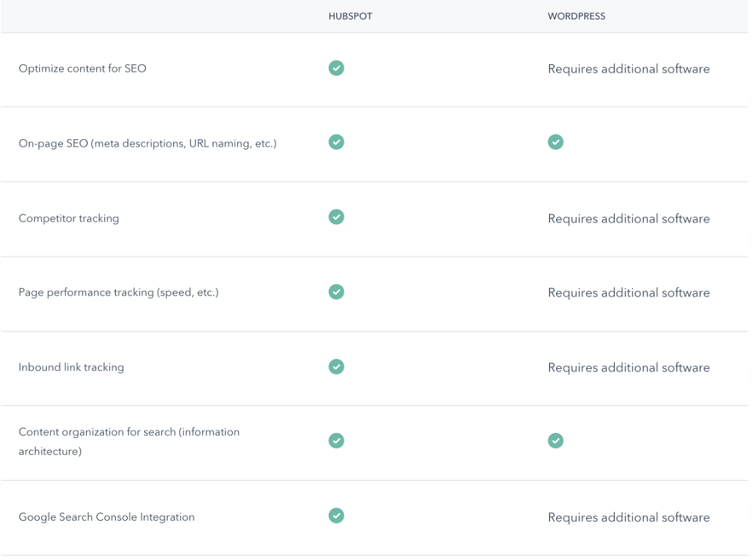Click 'Google Search Console Integration' label
This screenshot has height=560, width=752.
coord(107,517)
